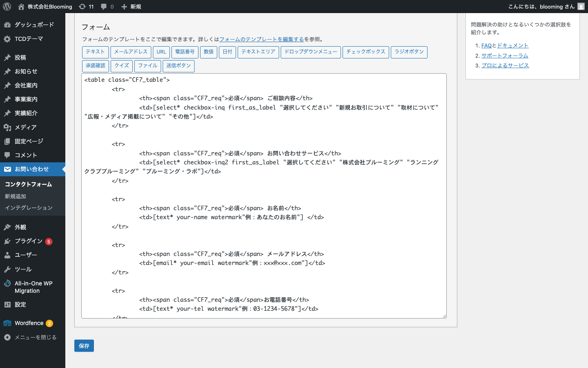588x368 pixels.
Task: Click the pin icon beside 投稿
Action: (7, 58)
